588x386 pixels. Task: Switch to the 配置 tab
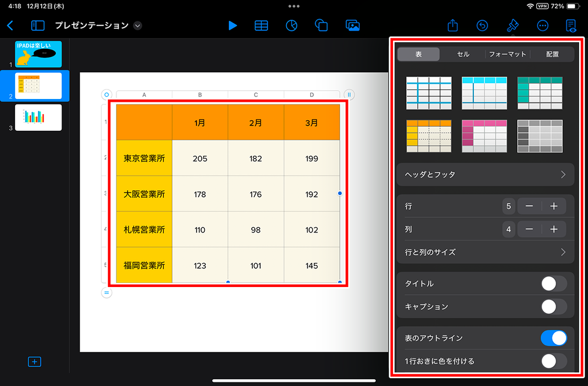(x=552, y=54)
